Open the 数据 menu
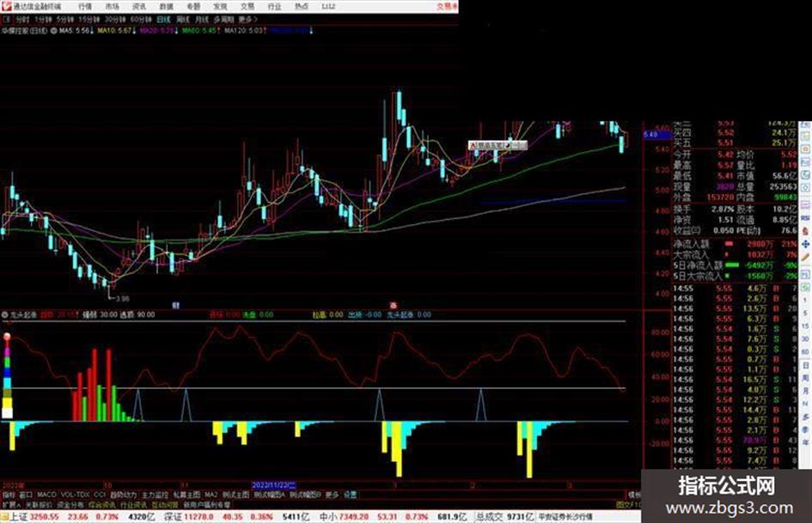 (166, 7)
